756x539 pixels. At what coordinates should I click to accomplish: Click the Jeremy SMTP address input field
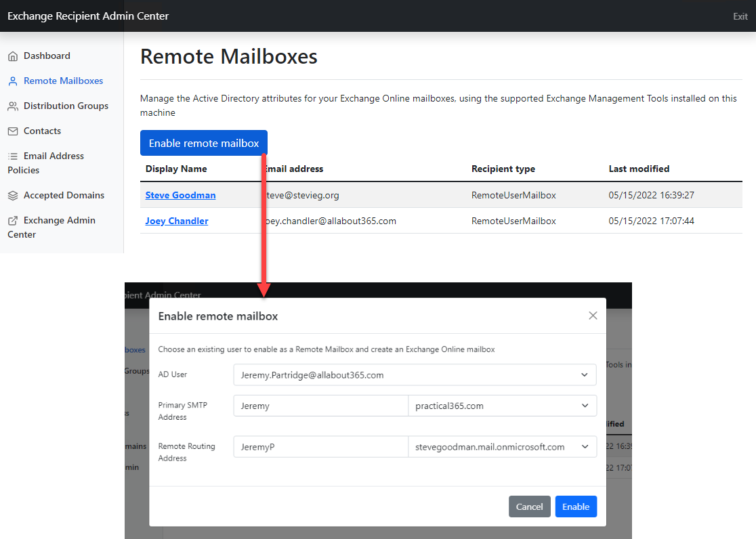pyautogui.click(x=320, y=405)
